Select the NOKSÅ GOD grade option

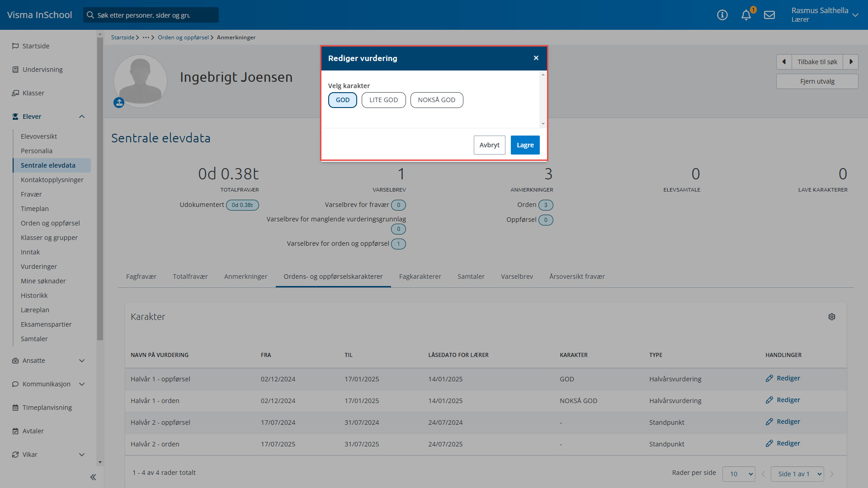click(x=436, y=100)
